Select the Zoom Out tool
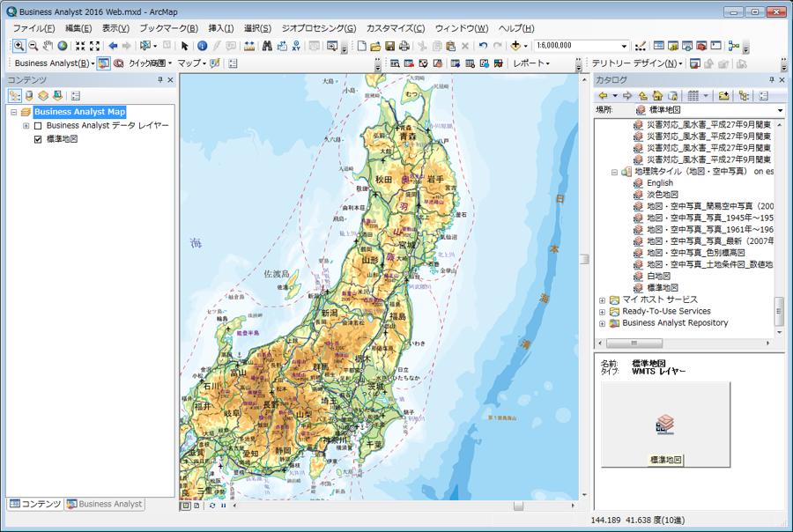793x532 pixels. tap(33, 46)
